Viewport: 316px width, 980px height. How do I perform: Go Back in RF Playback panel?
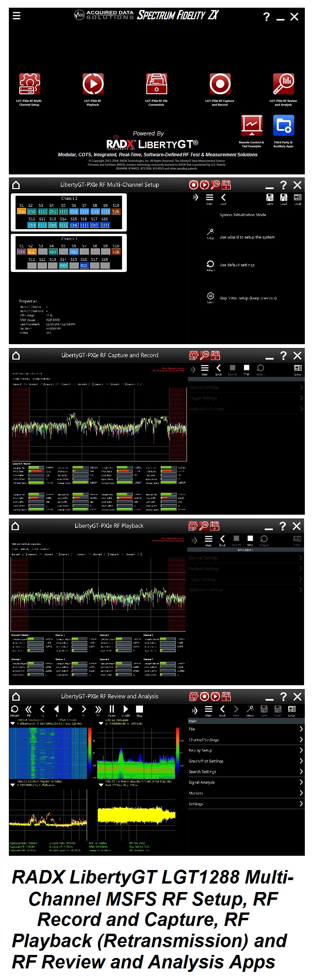(x=222, y=540)
